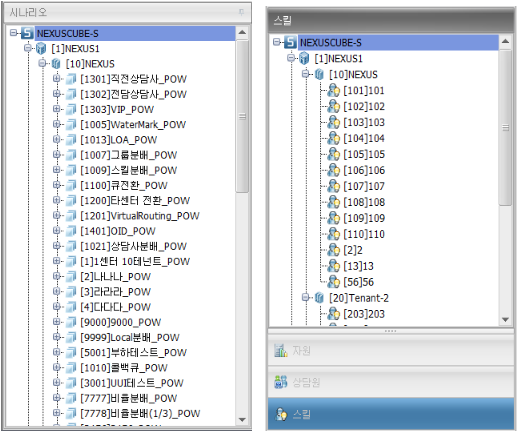Collapse the [20]Tenant-2 node

point(305,297)
